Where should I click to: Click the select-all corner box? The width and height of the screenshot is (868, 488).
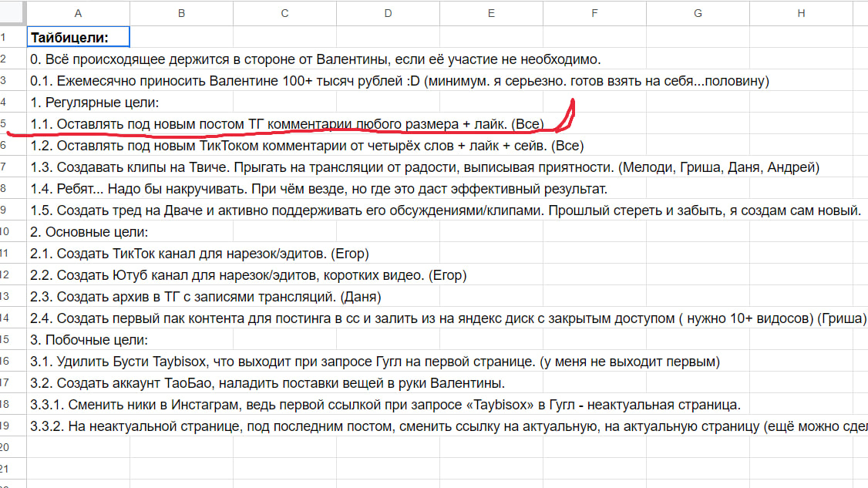coord(12,12)
